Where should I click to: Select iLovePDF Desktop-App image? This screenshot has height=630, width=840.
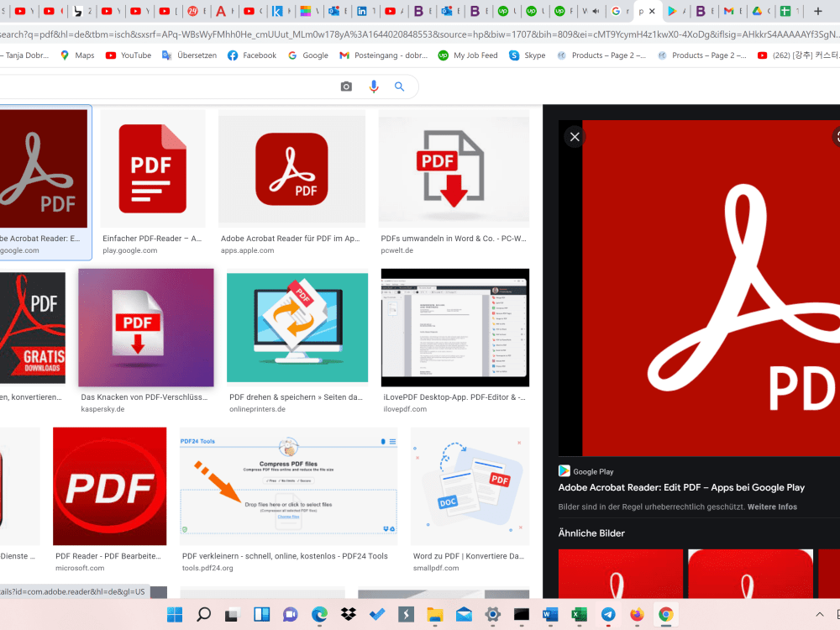454,328
